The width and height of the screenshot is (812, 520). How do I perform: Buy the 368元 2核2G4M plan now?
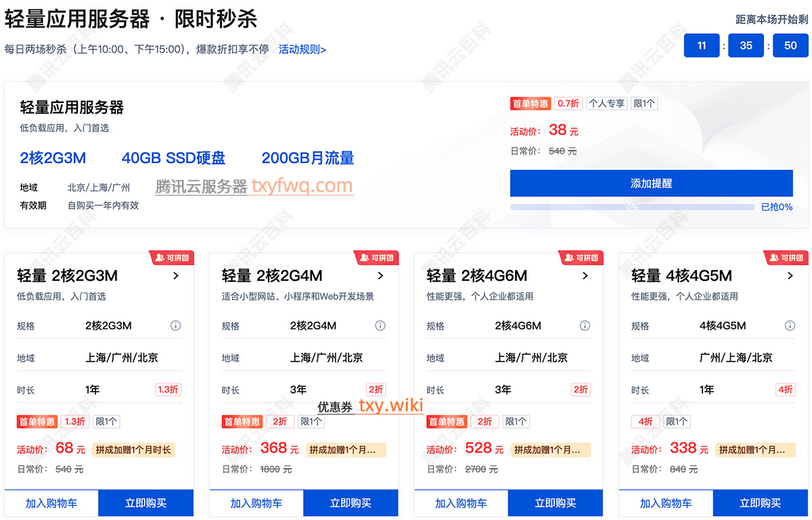tap(351, 503)
